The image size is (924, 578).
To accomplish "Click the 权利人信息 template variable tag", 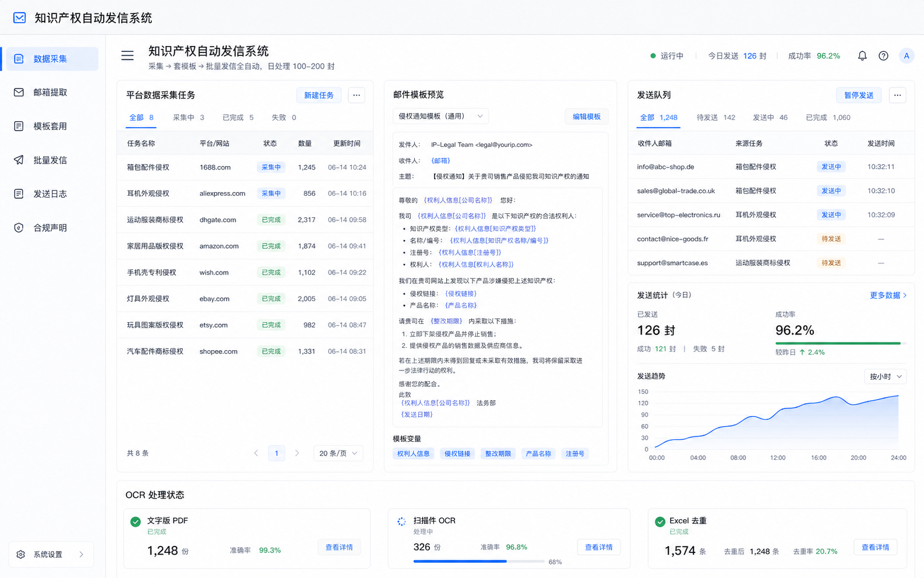I will pos(414,454).
